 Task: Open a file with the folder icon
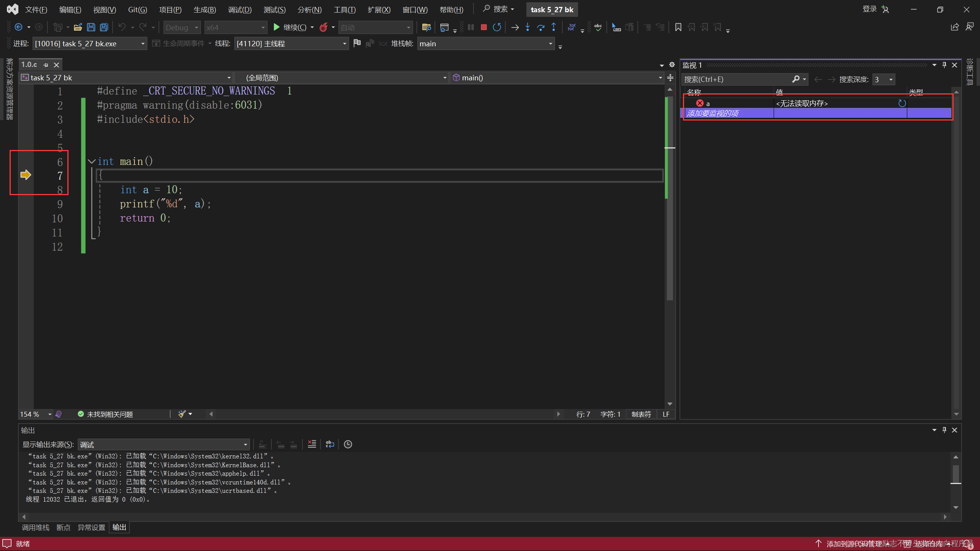coord(78,27)
